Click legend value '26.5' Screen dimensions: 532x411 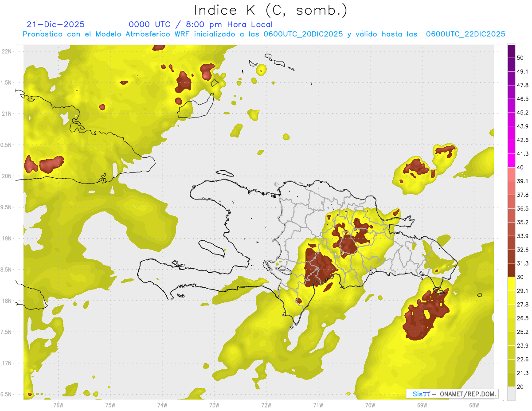523,318
